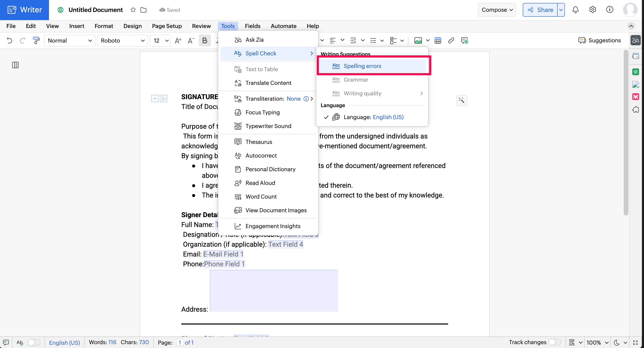Click the increase font size icon
This screenshot has width=644, height=348.
(x=178, y=40)
